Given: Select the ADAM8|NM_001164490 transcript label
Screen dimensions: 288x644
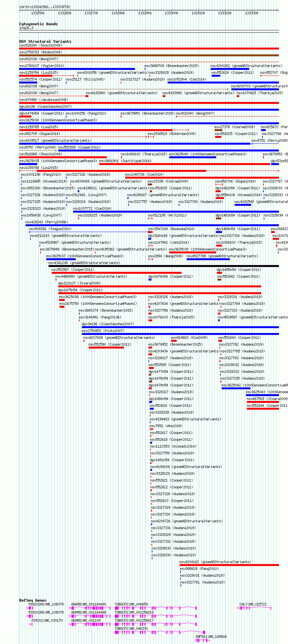Looking at the screenshot, I should coord(89,604).
